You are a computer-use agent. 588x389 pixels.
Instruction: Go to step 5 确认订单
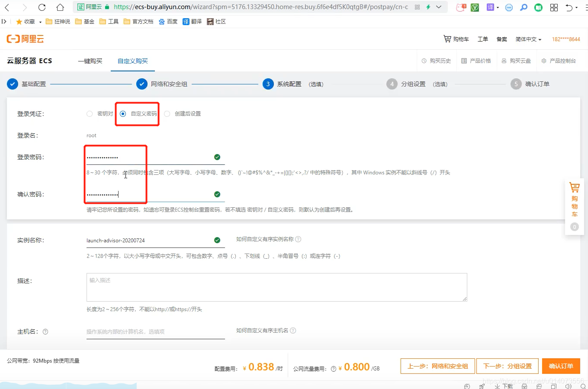click(x=530, y=84)
